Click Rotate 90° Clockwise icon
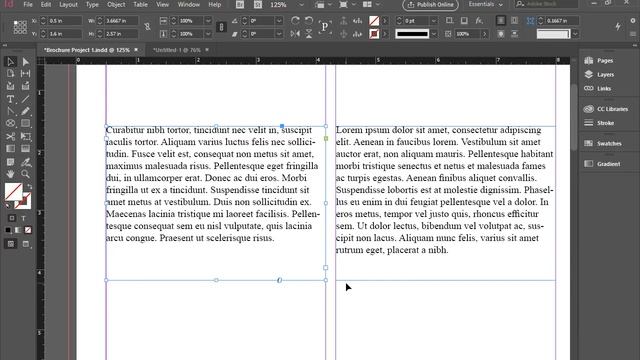Image resolution: width=640 pixels, height=360 pixels. 295,20
